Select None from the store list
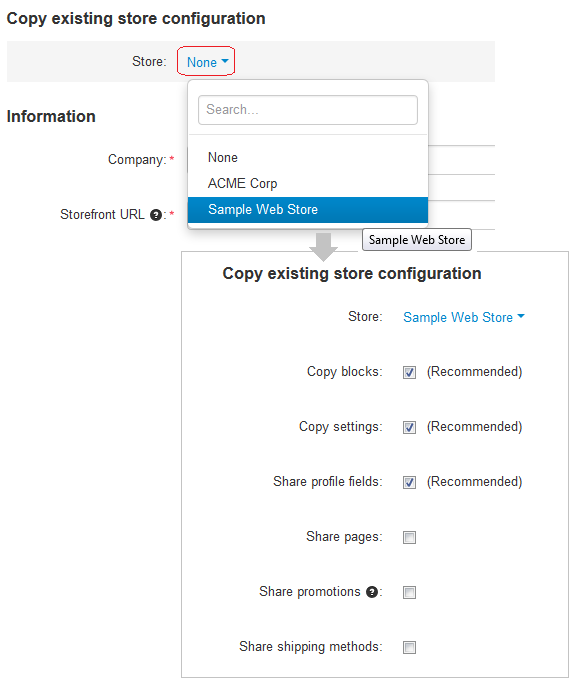Viewport: 579px width, 689px height. click(308, 157)
